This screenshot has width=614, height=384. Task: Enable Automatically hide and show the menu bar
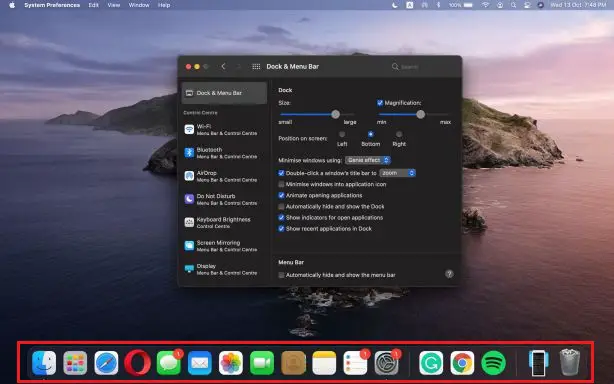pyautogui.click(x=281, y=275)
